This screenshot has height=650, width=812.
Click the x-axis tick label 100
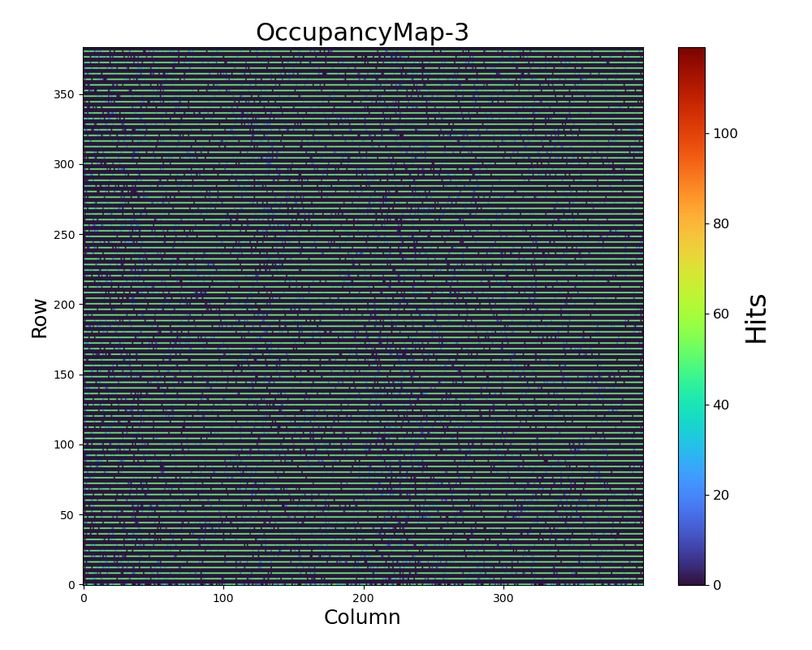pyautogui.click(x=223, y=599)
